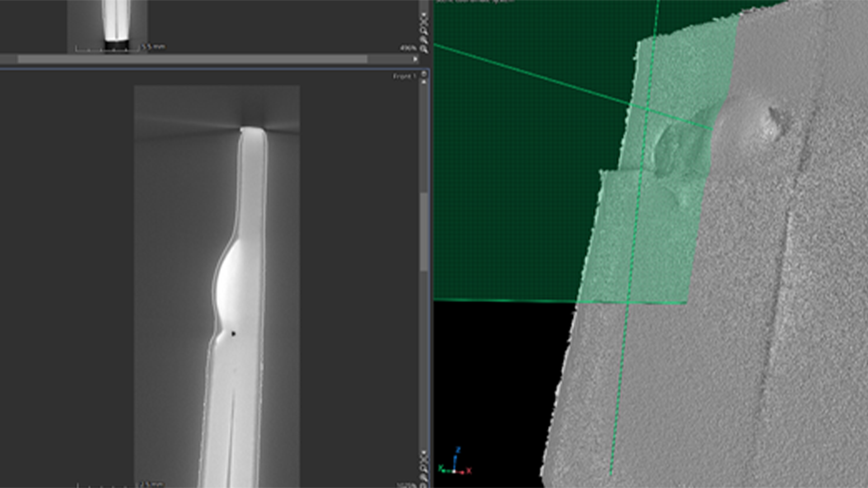868x488 pixels.
Task: Click up arrow of Front pane scrollbar
Action: coord(424,82)
